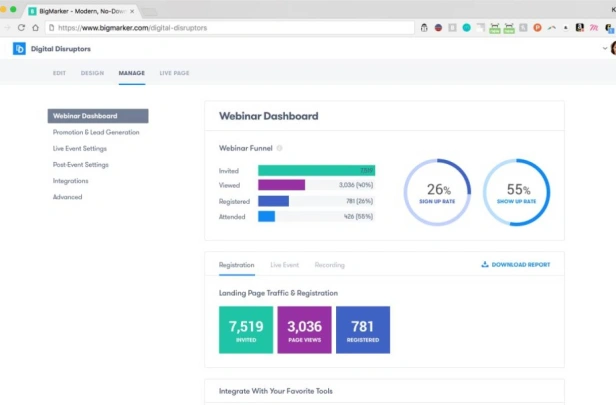Reload the page with the refresh icon
The height and width of the screenshot is (405, 616).
(21, 27)
